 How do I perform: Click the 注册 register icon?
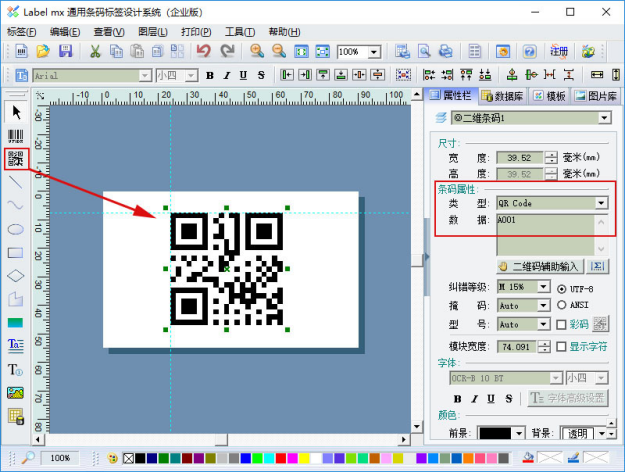point(558,51)
